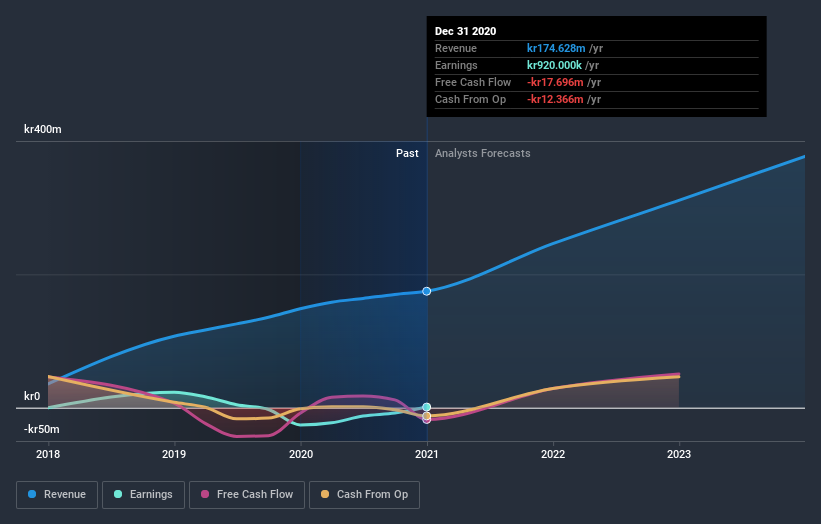Click the kr920.000k earnings value
The image size is (821, 524).
pos(554,65)
